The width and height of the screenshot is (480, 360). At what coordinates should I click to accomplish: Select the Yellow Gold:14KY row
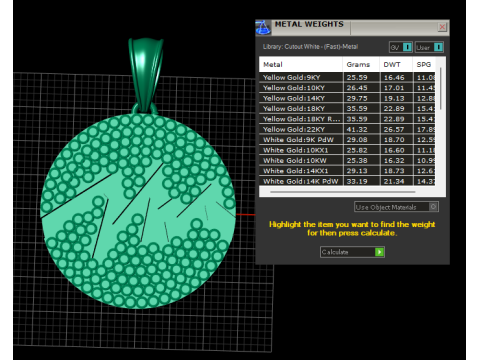347,98
